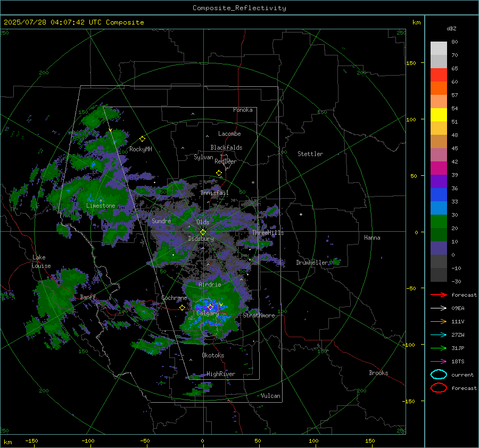Select the yellow radar-center diamond at Didsbury
Viewport: 479px width, 448px height.
(203, 232)
